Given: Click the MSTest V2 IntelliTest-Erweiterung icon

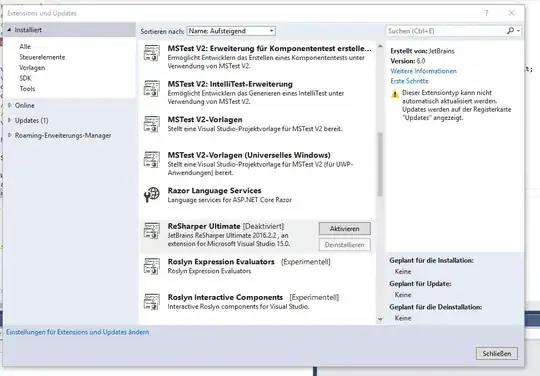Looking at the screenshot, I should [x=152, y=89].
